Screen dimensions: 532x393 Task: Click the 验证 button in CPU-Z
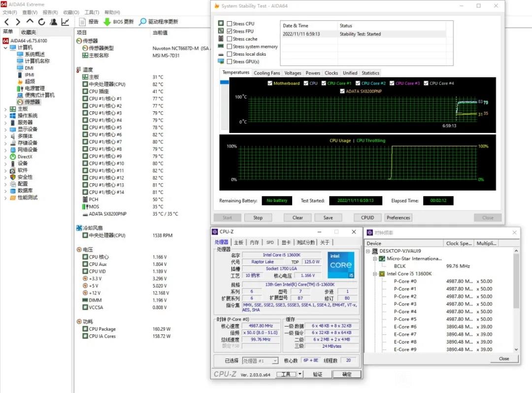(317, 374)
